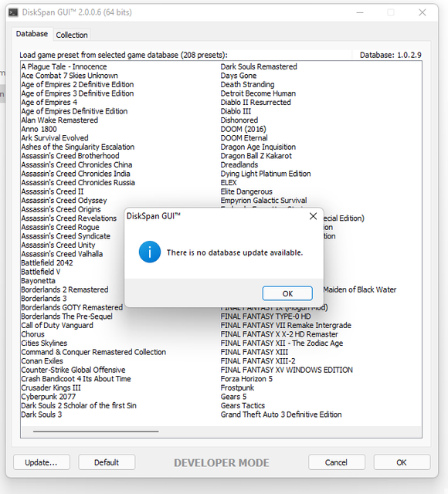Select 'Diablo II Resurrected' preset
This screenshot has width=448, height=494.
coord(256,103)
